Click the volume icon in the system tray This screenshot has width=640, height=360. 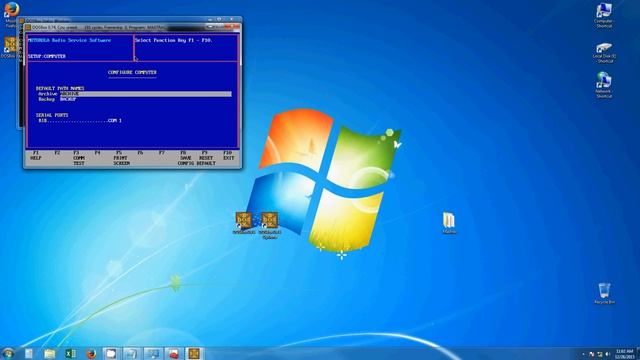point(608,354)
